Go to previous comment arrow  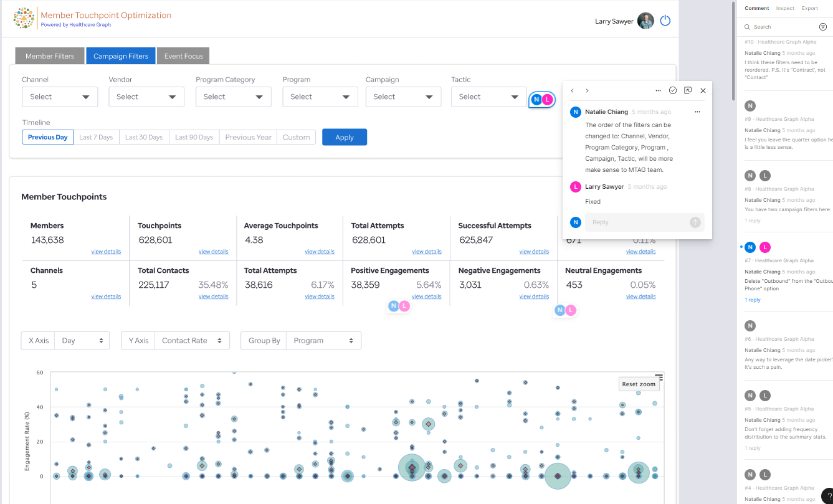[x=573, y=91]
